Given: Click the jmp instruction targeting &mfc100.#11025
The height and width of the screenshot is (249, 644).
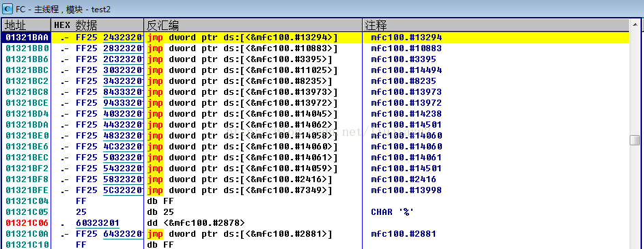Looking at the screenshot, I should [242, 70].
